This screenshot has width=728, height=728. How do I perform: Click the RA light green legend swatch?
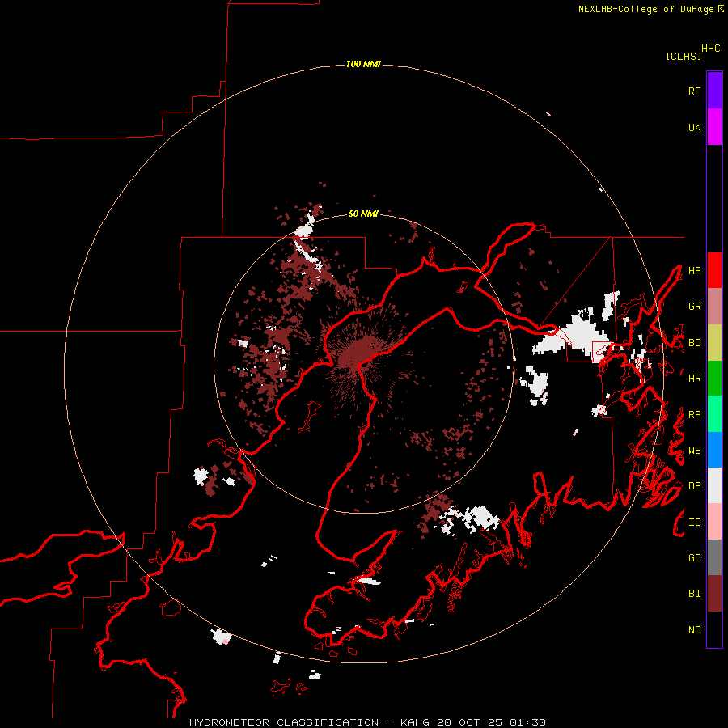point(714,414)
